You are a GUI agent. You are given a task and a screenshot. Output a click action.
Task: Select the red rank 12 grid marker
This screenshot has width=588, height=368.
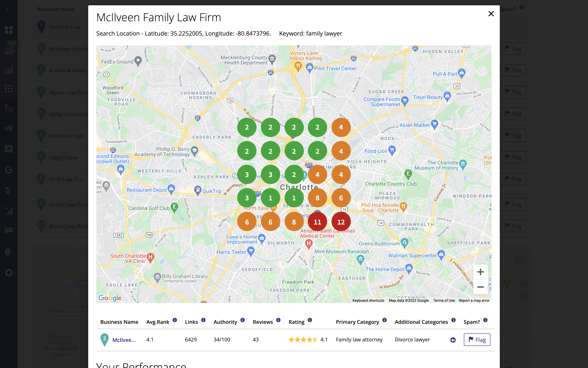click(341, 222)
